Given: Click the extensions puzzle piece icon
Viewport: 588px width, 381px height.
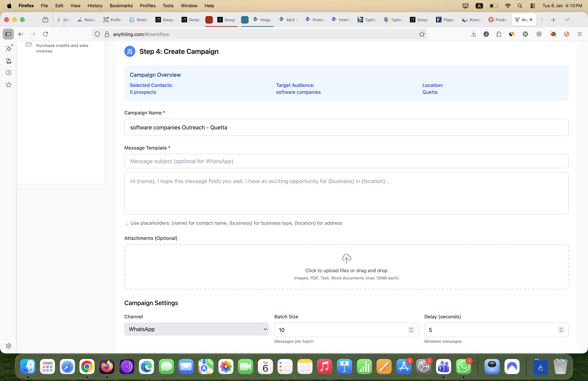Looking at the screenshot, I should pos(499,34).
